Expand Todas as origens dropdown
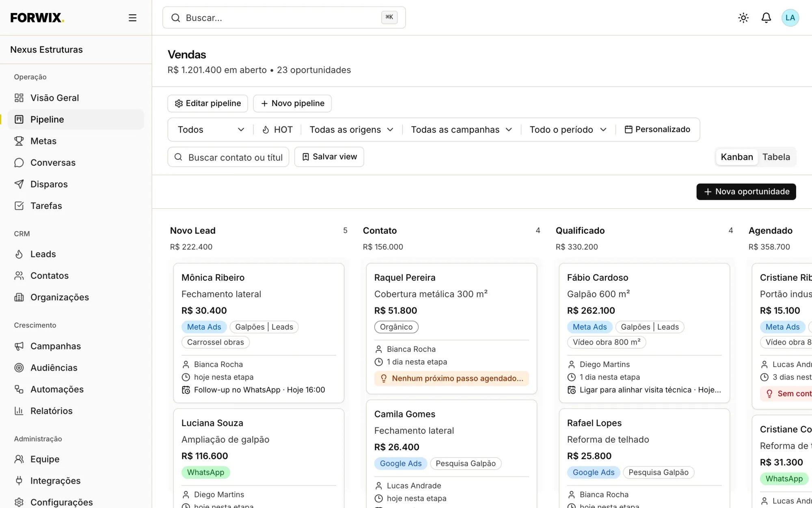The width and height of the screenshot is (812, 508). (352, 130)
